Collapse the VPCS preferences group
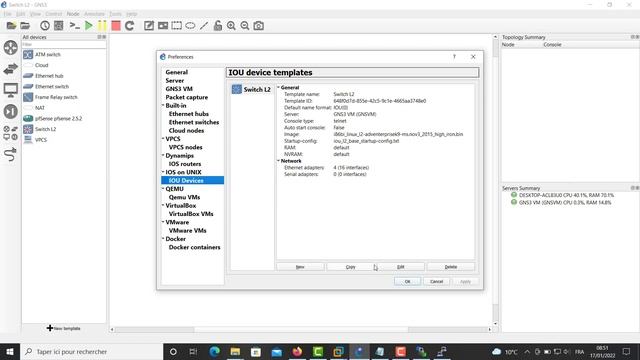The image size is (640, 360). [x=163, y=139]
